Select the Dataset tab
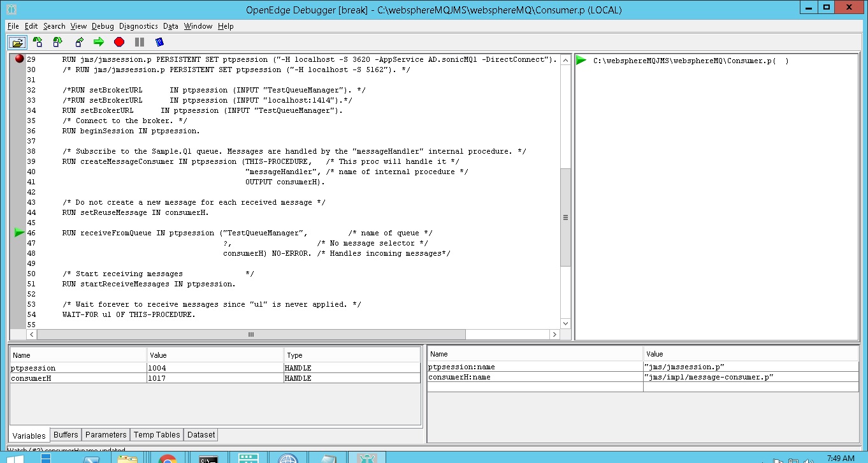This screenshot has height=463, width=868. (x=201, y=435)
